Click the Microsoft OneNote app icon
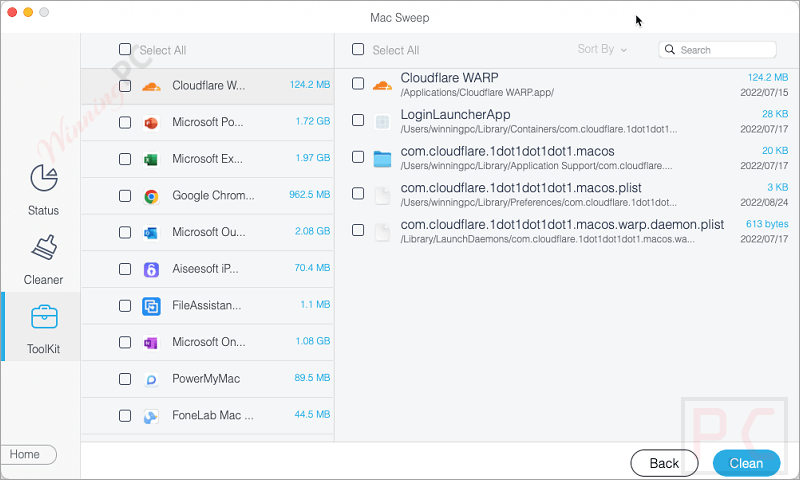The width and height of the screenshot is (800, 480). [151, 343]
